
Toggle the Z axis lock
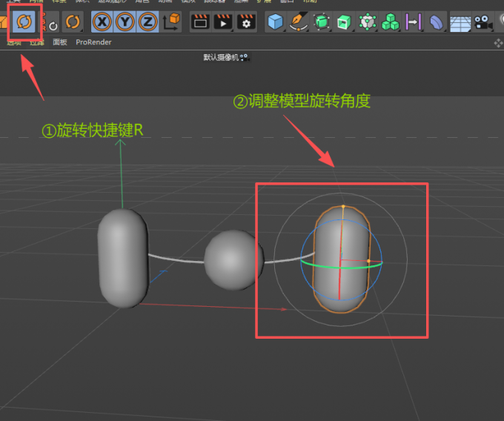[x=147, y=22]
